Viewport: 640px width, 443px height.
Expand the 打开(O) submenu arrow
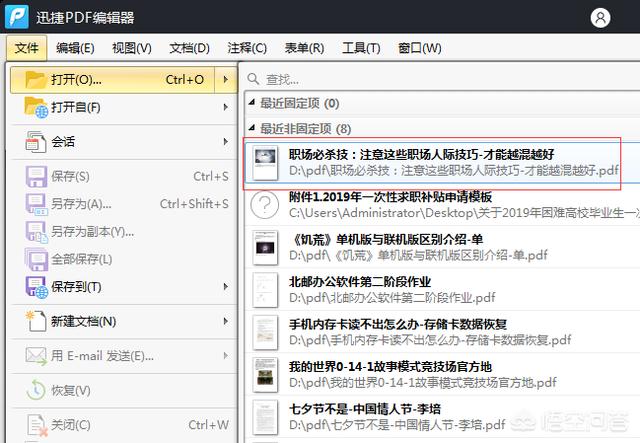click(226, 80)
